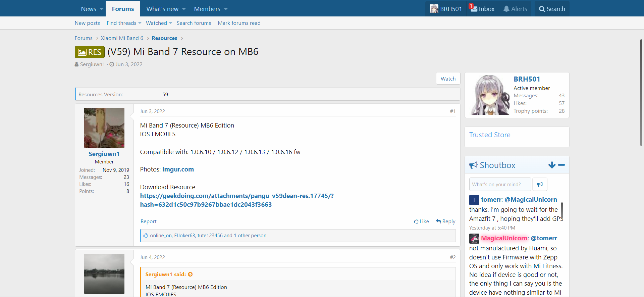
Task: Click the Shoutbox megaphone title
Action: [x=492, y=165]
